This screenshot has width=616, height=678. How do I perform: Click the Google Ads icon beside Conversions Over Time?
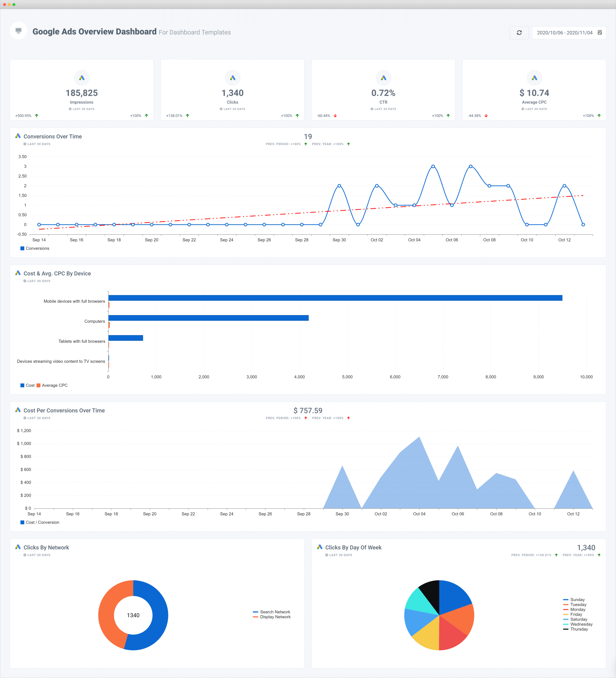(18, 136)
